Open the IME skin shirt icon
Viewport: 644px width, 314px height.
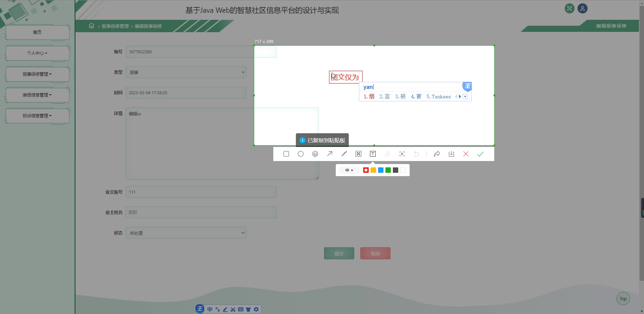248,309
